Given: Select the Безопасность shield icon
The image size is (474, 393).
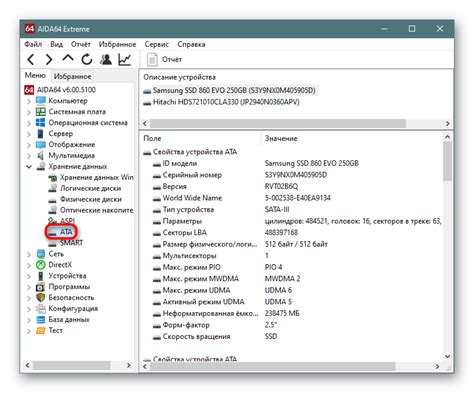Looking at the screenshot, I should coord(41,297).
